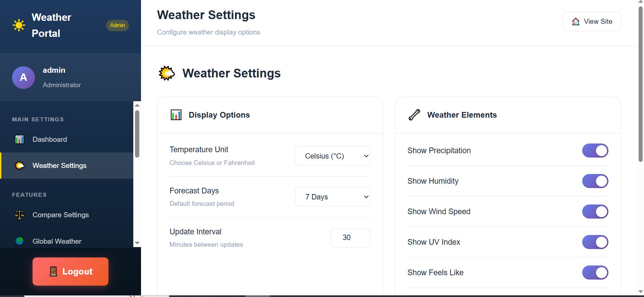Image resolution: width=644 pixels, height=297 pixels.
Task: Click the admin avatar circle
Action: click(24, 77)
